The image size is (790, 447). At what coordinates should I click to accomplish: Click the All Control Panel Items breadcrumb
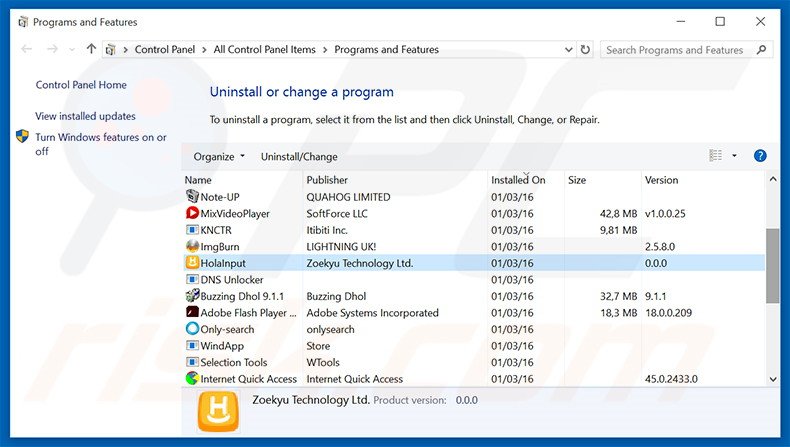click(265, 49)
